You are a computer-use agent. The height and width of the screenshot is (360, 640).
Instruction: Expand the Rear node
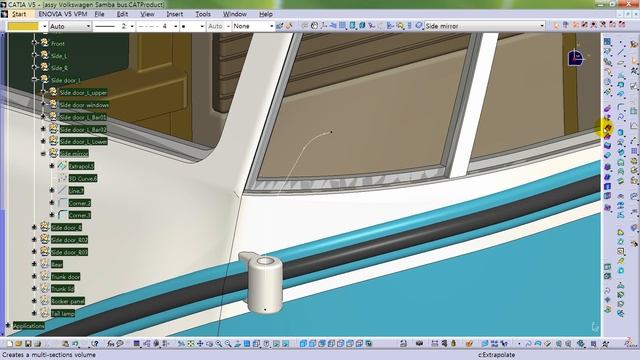34,264
